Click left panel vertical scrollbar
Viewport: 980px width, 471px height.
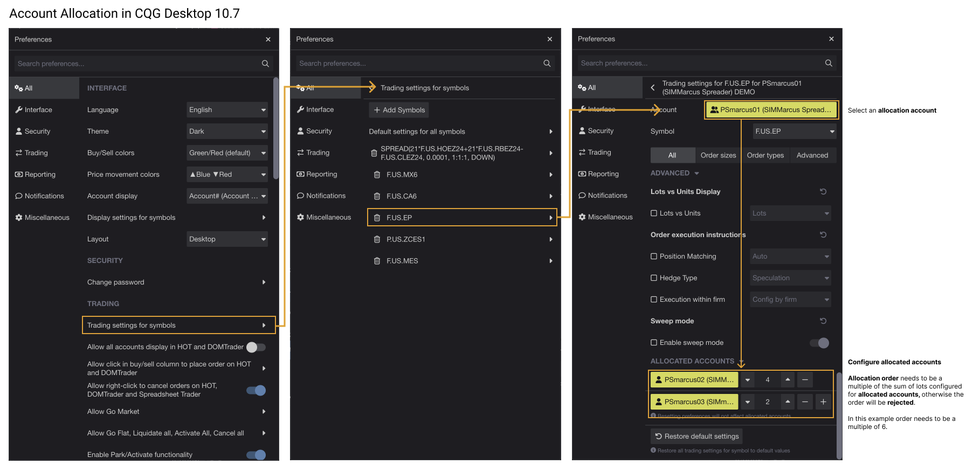click(x=276, y=128)
